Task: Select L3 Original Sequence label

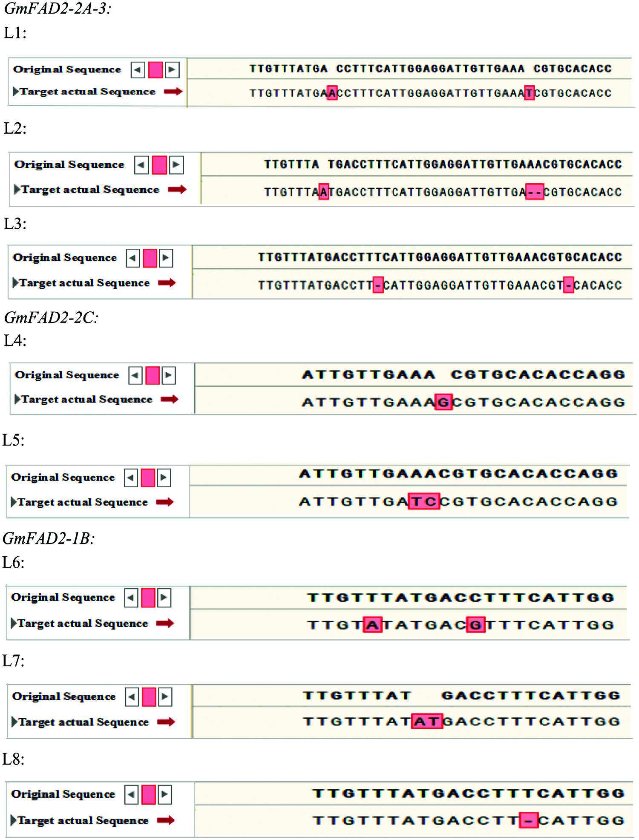Action: 65,258
